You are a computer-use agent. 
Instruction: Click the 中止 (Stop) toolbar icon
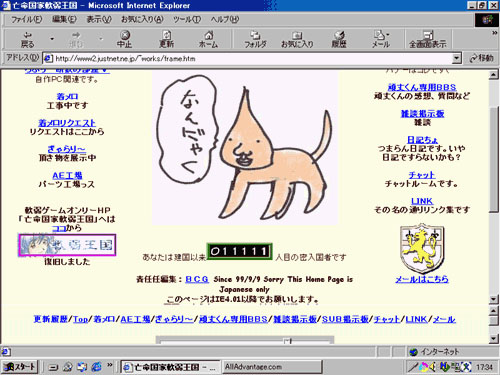point(125,39)
